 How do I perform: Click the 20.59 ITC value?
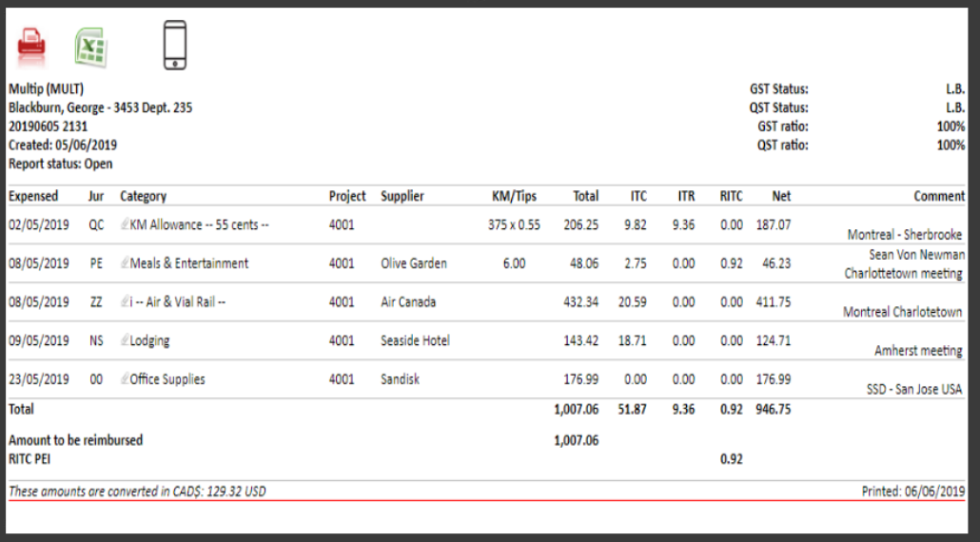pyautogui.click(x=633, y=302)
